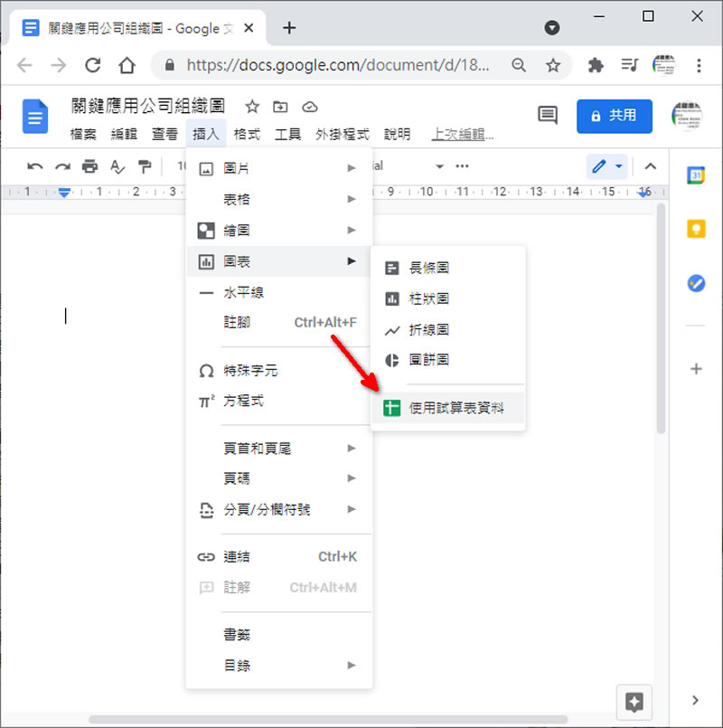Viewport: 723px width, 728px height.
Task: Choose 書籤 menu item
Action: click(279, 634)
